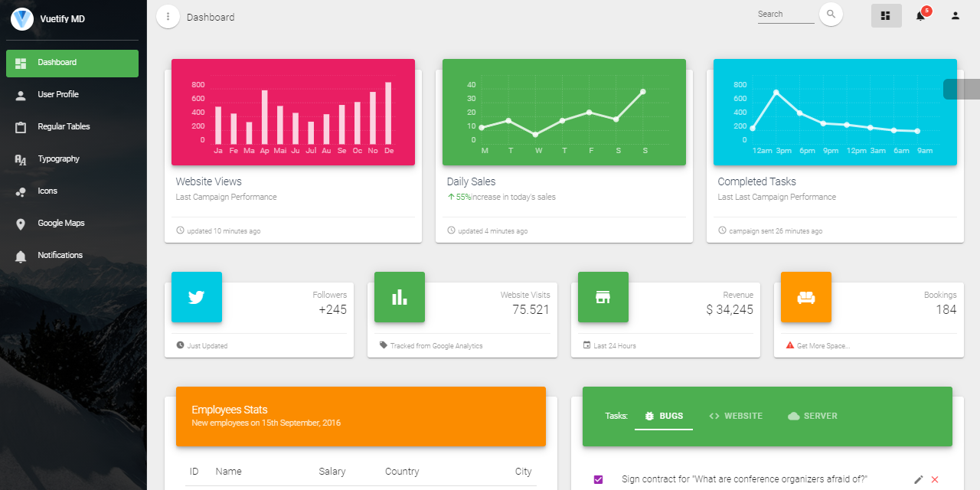Click the user account icon top right
The width and height of the screenshot is (980, 490).
pos(955,15)
